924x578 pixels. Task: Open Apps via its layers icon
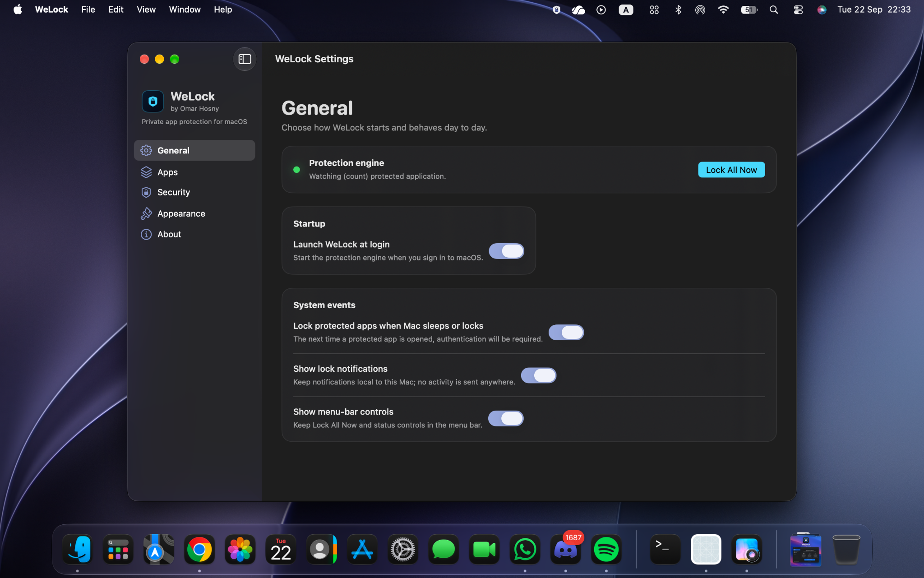click(146, 172)
